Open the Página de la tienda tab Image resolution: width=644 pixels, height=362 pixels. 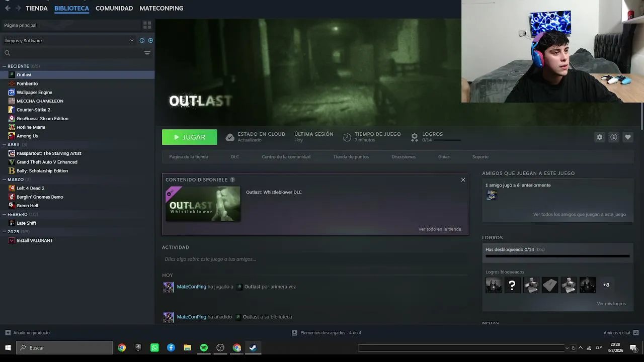click(x=189, y=157)
